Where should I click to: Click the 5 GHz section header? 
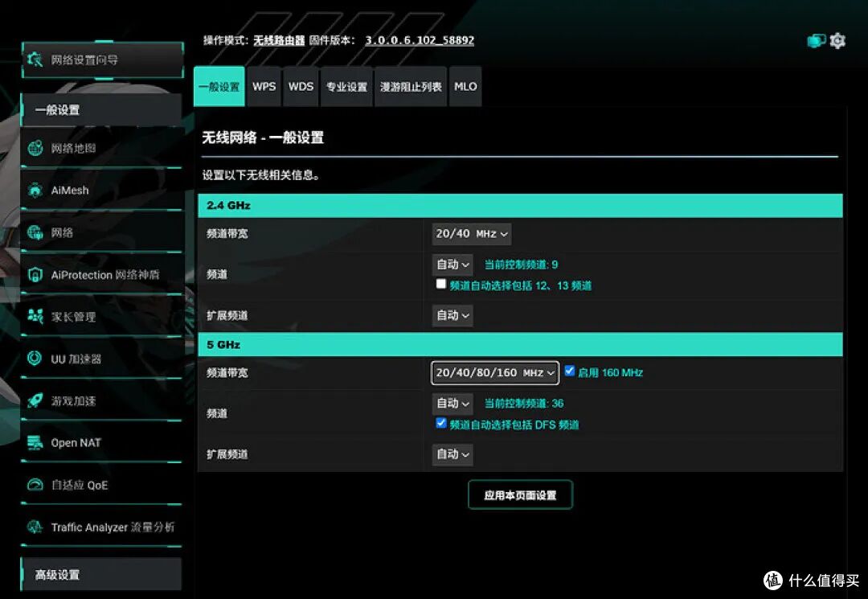coord(520,344)
